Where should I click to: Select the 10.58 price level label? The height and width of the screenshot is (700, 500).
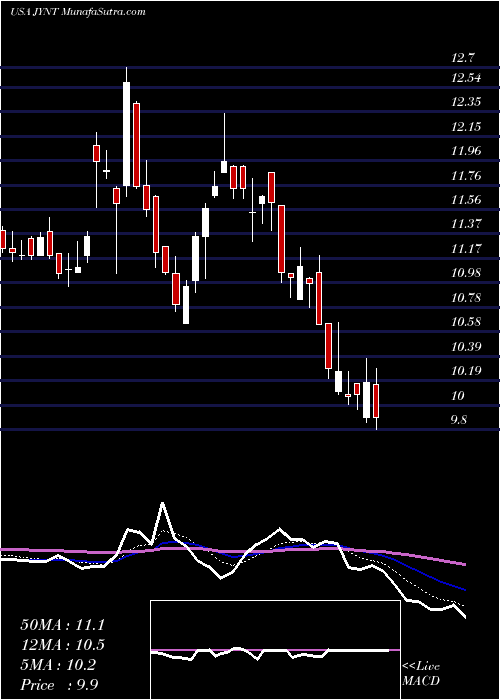tap(466, 322)
